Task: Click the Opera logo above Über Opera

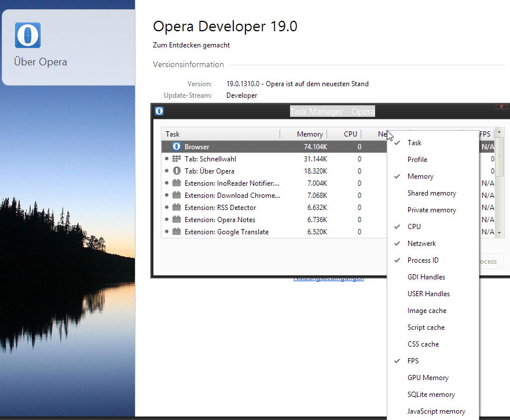Action: tap(28, 35)
